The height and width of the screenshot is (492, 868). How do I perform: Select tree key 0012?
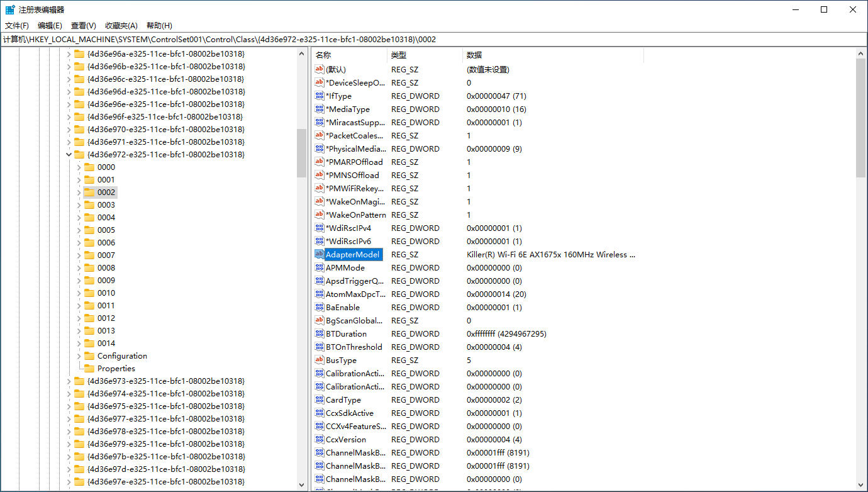[106, 318]
